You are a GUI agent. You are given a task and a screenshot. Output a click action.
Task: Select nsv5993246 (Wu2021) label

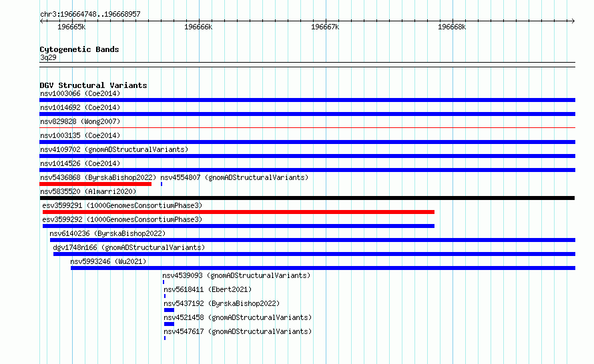[x=108, y=261]
